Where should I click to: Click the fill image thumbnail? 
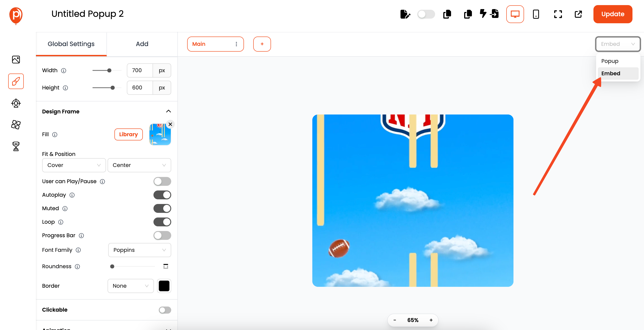click(160, 134)
